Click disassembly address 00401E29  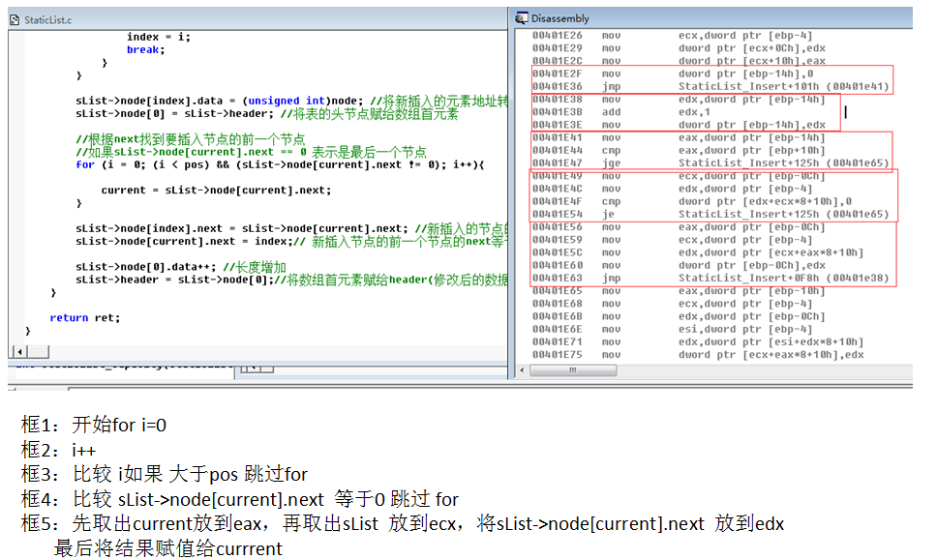(x=557, y=48)
